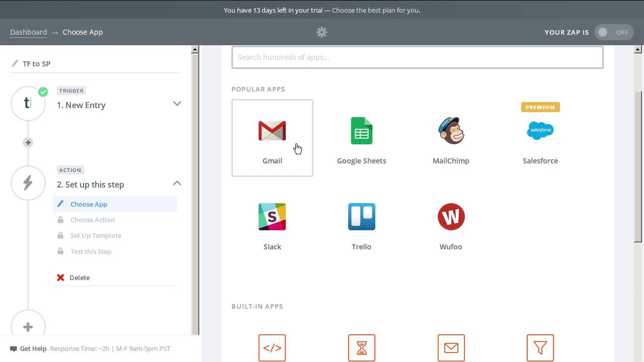Click the 2. Set up this step title

pos(91,185)
